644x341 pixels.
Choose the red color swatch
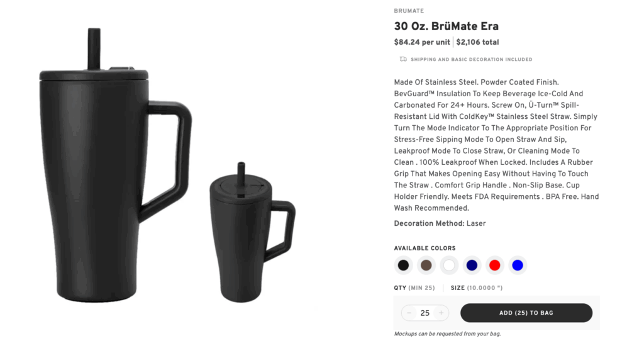[494, 265]
